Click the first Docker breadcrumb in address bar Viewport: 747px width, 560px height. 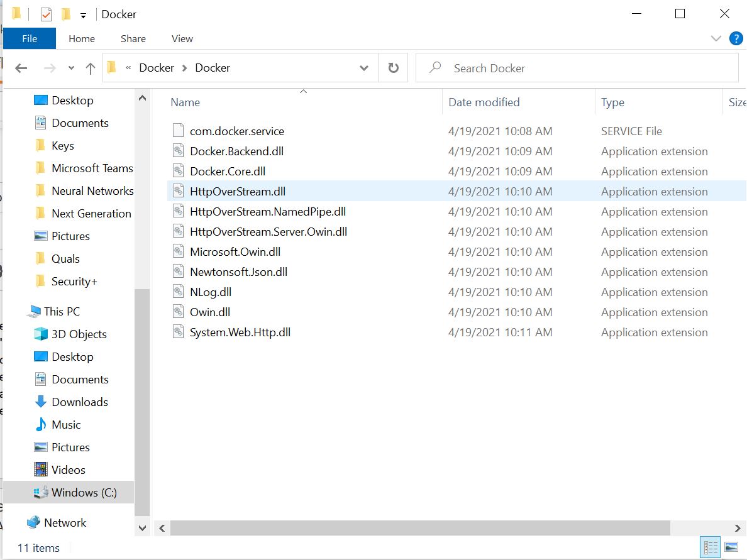157,68
